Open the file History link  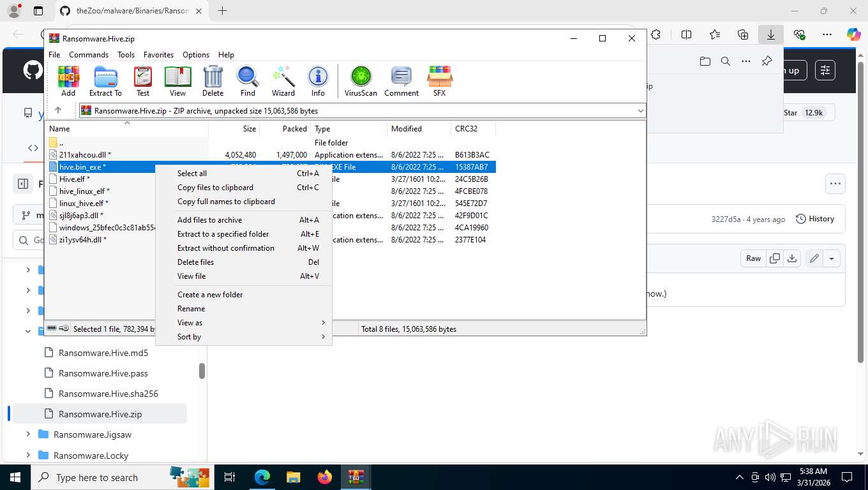(x=815, y=219)
